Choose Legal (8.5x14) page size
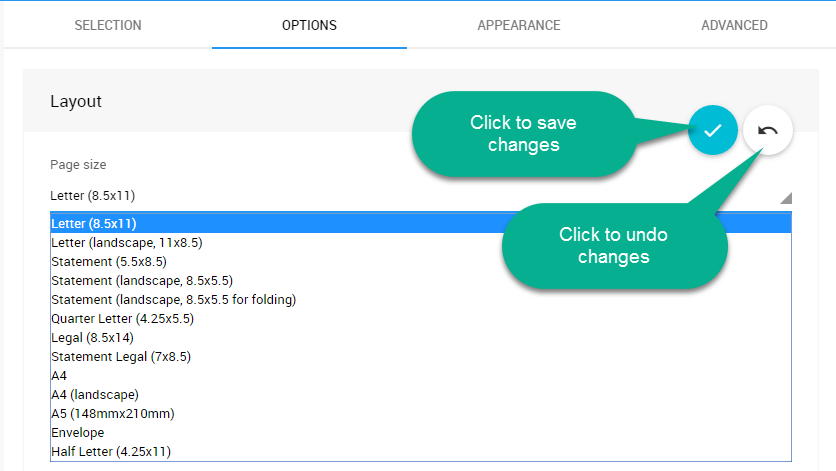836x471 pixels. 92,337
